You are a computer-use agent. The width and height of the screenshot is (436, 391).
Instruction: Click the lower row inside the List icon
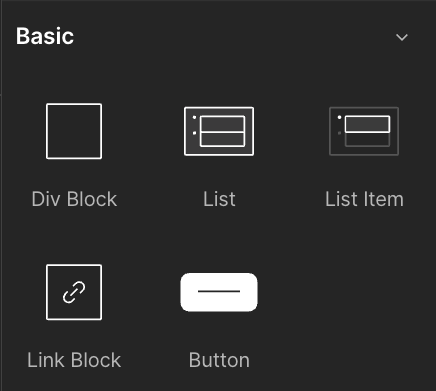coord(222,139)
